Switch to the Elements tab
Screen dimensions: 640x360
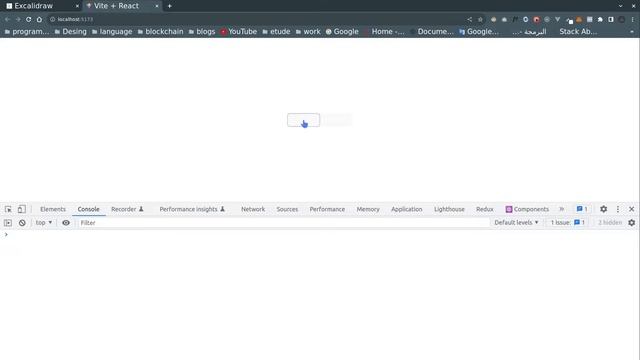(53, 209)
